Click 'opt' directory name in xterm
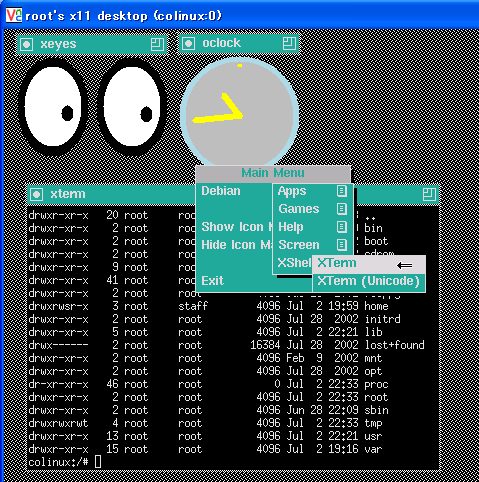The width and height of the screenshot is (479, 482). [x=373, y=371]
